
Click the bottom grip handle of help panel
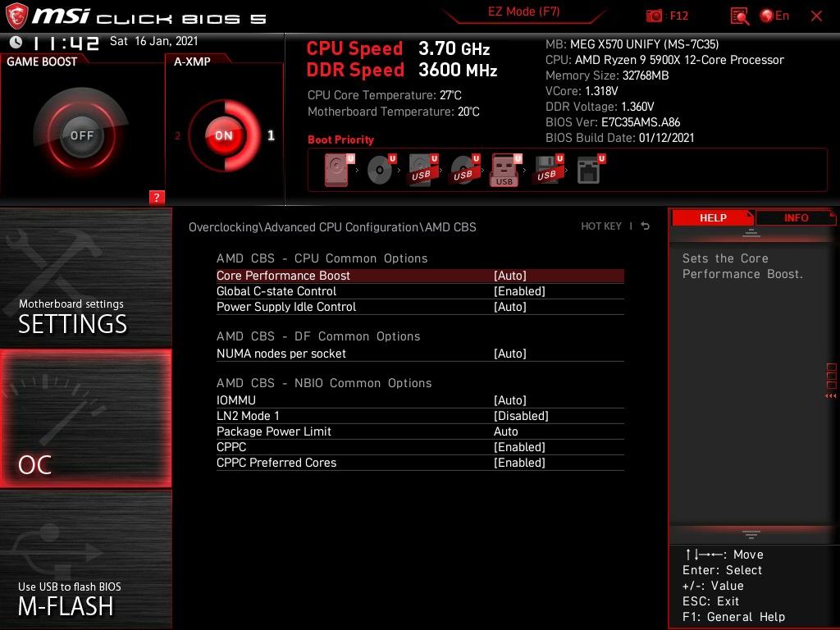click(751, 534)
